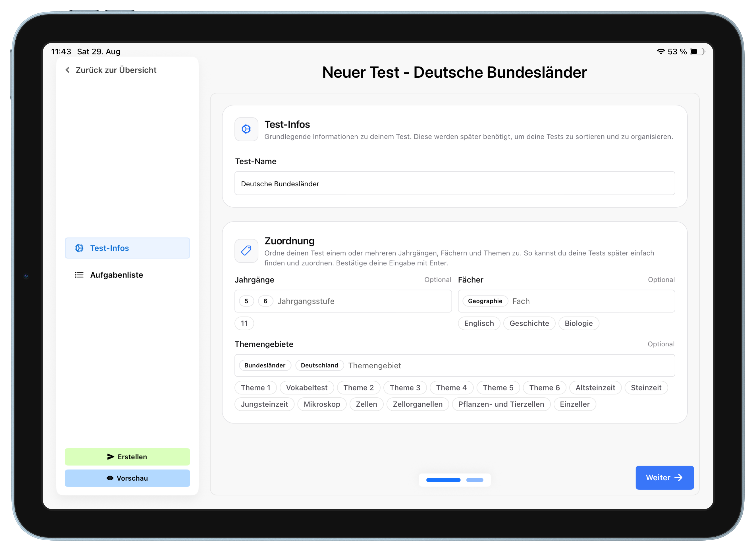Click the Test-Name input field

454,183
